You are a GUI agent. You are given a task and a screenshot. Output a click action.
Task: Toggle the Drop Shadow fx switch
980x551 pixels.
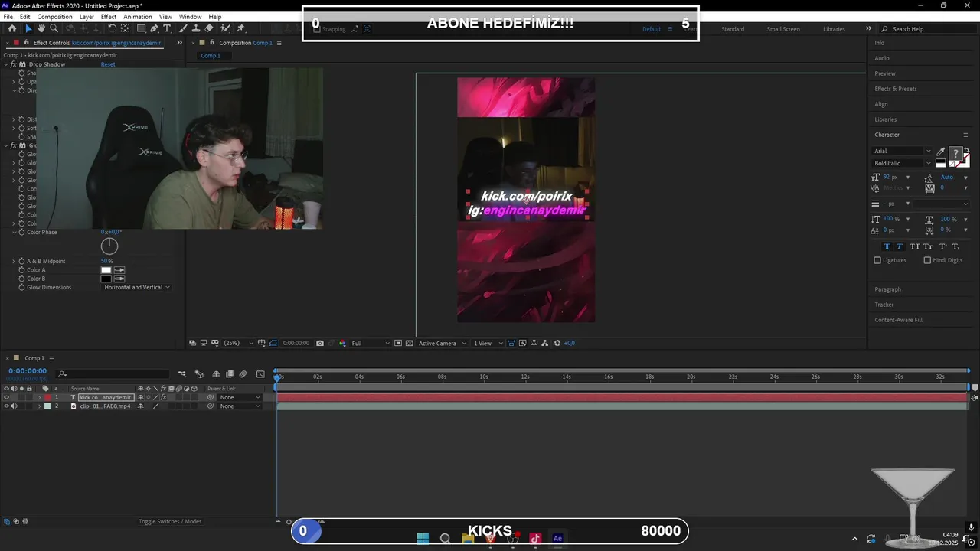pyautogui.click(x=13, y=64)
